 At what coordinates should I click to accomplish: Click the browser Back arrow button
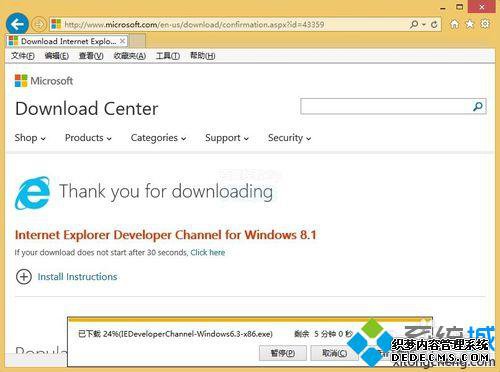17,24
